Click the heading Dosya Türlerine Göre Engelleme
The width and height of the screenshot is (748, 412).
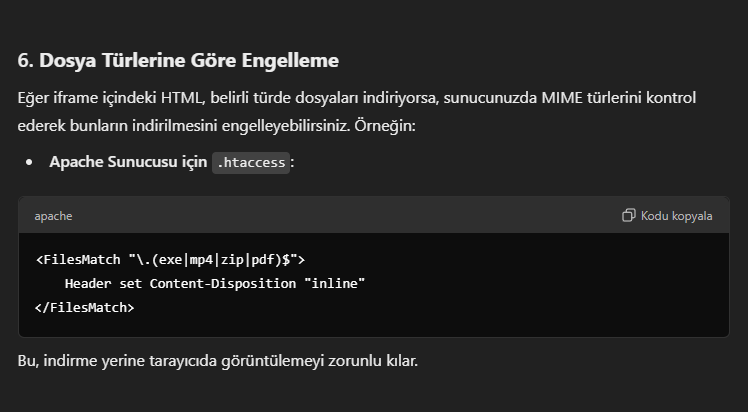[178, 61]
